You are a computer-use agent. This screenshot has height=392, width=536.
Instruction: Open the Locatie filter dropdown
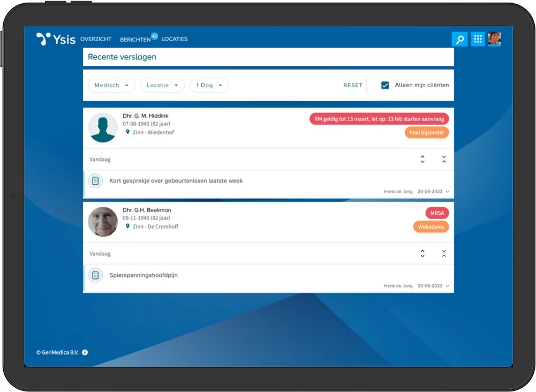(162, 85)
